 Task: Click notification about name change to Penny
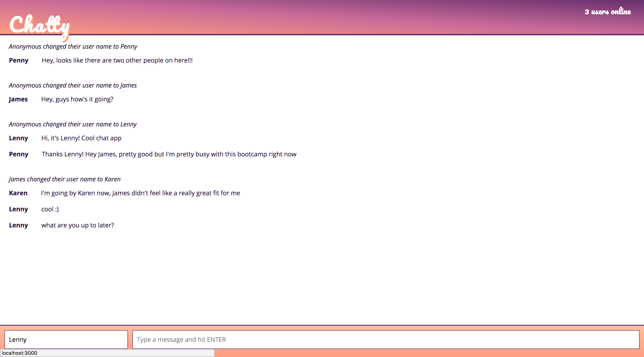[73, 46]
